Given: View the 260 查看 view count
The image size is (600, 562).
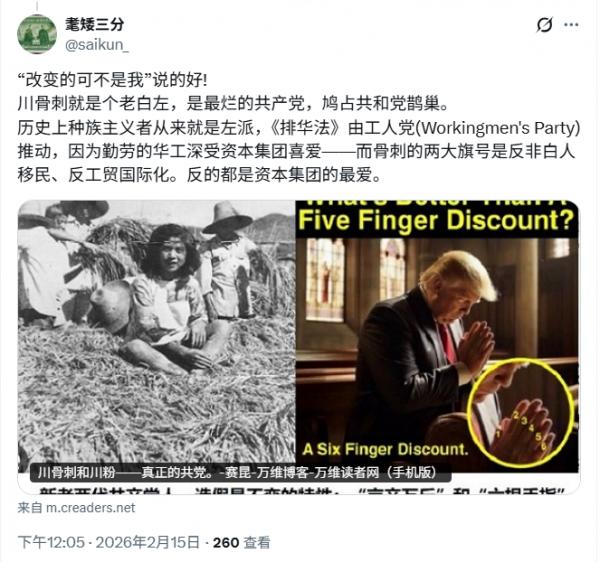Looking at the screenshot, I should coord(241,542).
